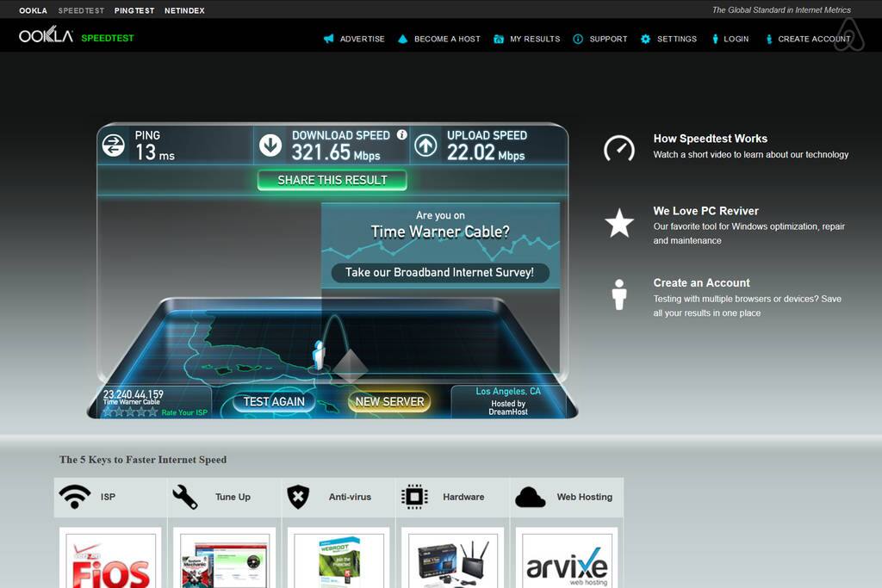
Task: Open How Speedtest Works heading link
Action: coord(711,139)
